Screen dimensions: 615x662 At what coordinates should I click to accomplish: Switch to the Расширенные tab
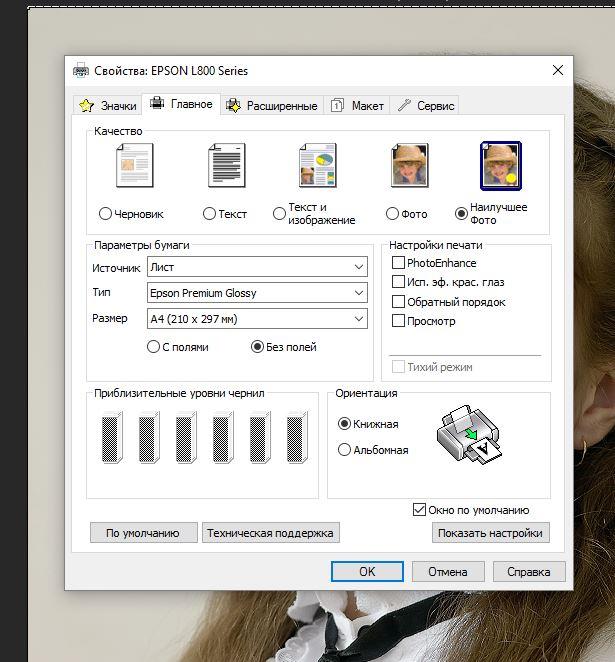(x=272, y=106)
